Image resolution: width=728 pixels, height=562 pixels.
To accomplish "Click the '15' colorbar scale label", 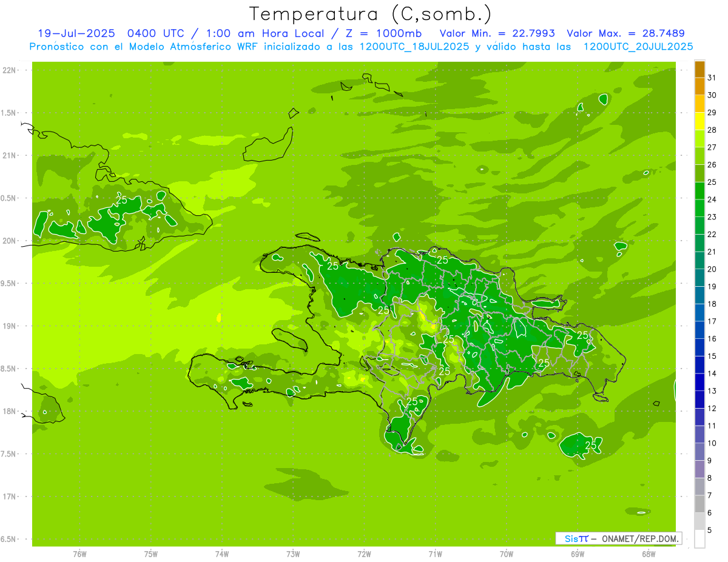I will tap(712, 356).
